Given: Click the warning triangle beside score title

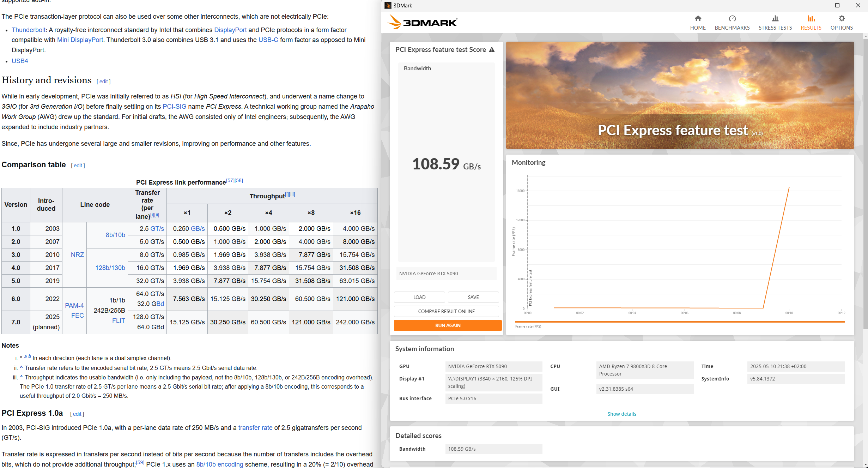Looking at the screenshot, I should 492,50.
